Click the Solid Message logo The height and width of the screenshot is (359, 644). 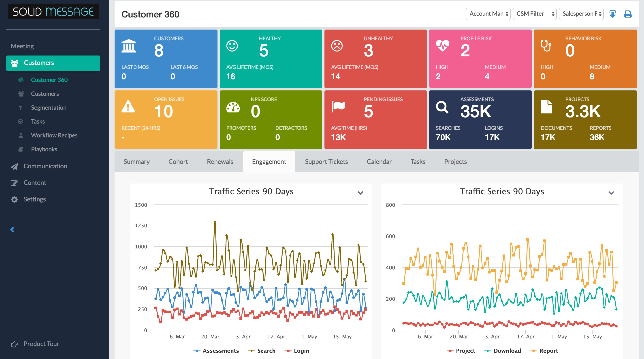coord(53,12)
